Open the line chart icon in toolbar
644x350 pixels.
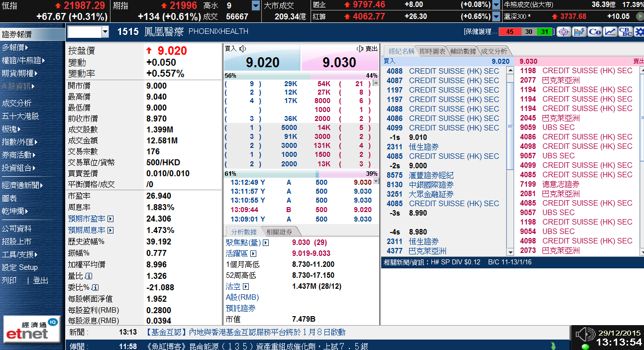(610, 32)
